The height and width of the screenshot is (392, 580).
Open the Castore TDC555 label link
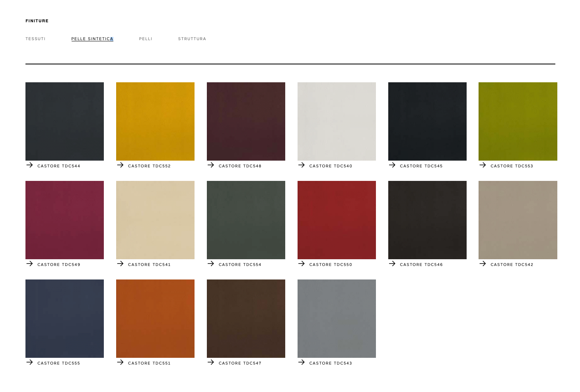(58, 363)
